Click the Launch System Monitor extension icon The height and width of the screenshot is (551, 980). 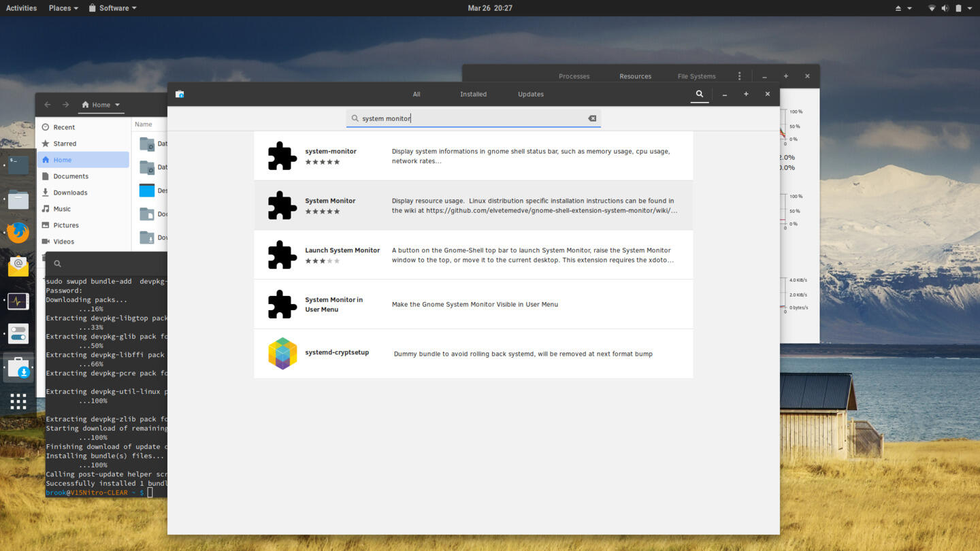click(282, 255)
